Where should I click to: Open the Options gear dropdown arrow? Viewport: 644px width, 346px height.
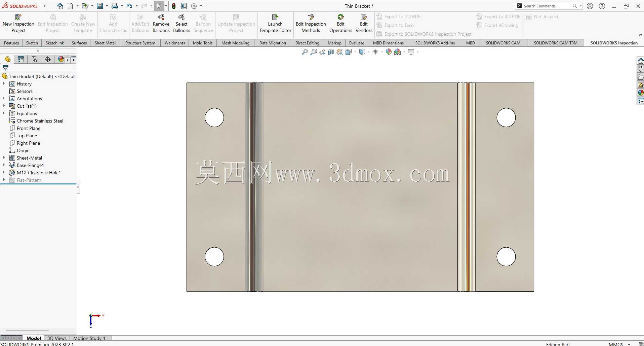(201, 6)
